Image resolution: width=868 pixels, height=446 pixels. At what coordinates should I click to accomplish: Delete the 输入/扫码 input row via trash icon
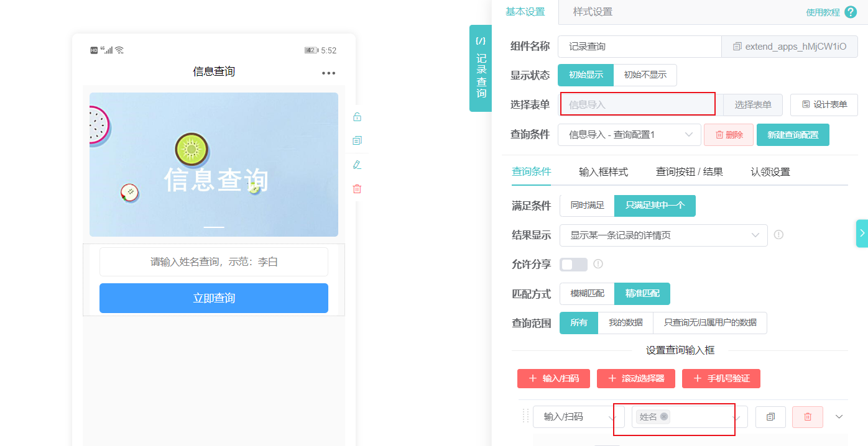(807, 417)
